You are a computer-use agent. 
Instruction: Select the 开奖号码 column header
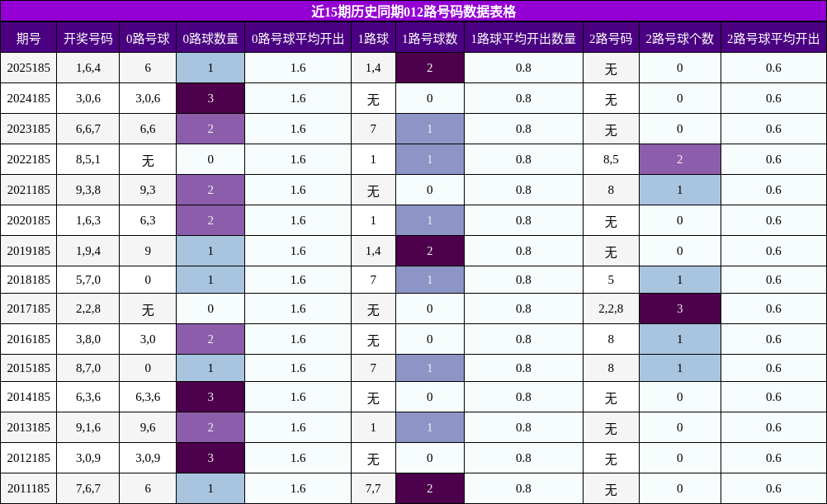point(88,37)
